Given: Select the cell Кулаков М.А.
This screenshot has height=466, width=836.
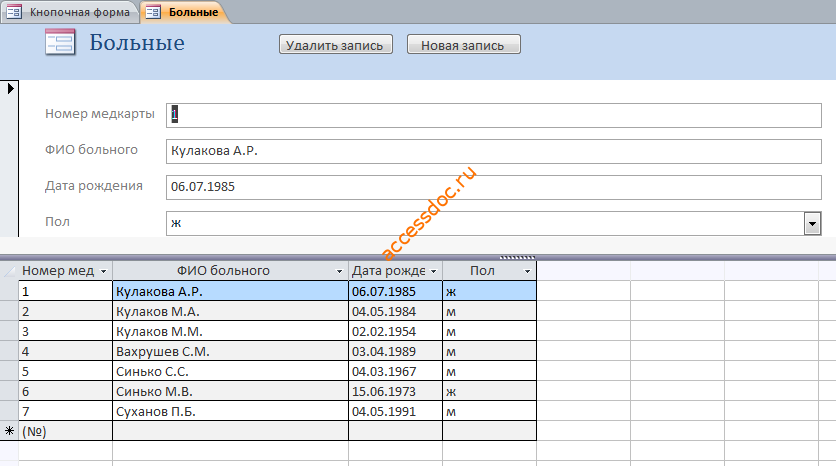Looking at the screenshot, I should pos(230,311).
